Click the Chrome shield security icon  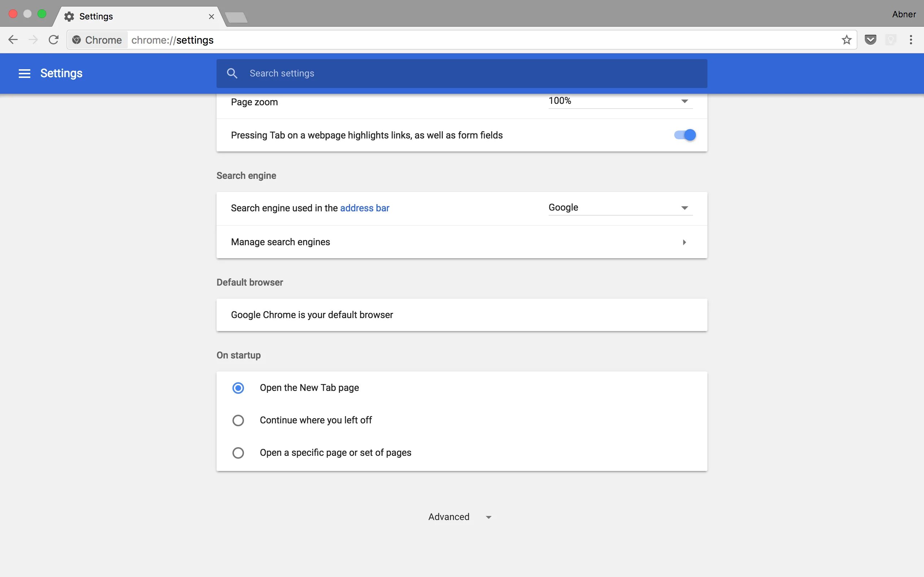click(x=871, y=39)
